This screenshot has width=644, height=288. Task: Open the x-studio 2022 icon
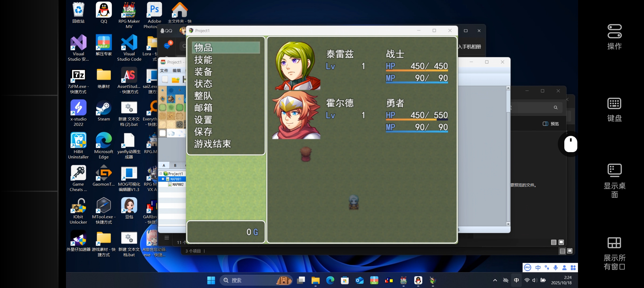[x=78, y=113]
